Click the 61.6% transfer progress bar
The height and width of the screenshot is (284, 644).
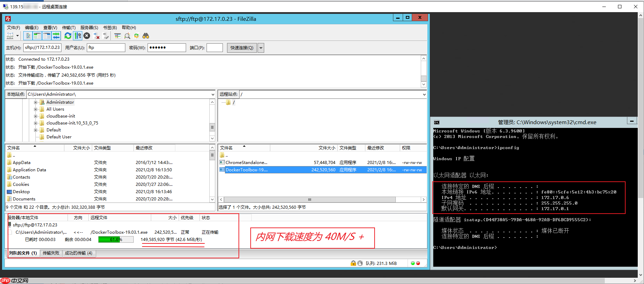pos(116,240)
